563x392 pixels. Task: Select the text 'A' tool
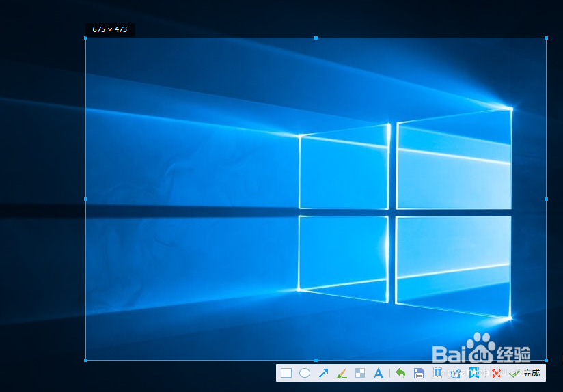coord(378,374)
